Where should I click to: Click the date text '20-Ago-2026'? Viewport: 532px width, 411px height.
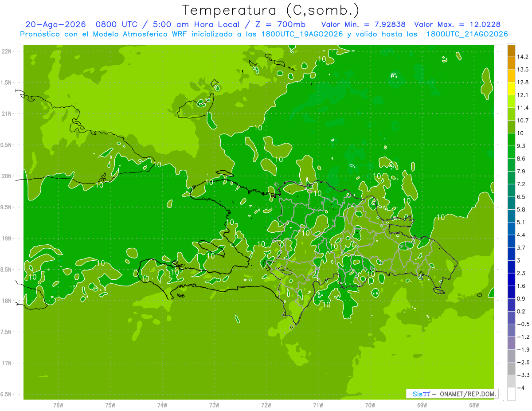coord(55,24)
